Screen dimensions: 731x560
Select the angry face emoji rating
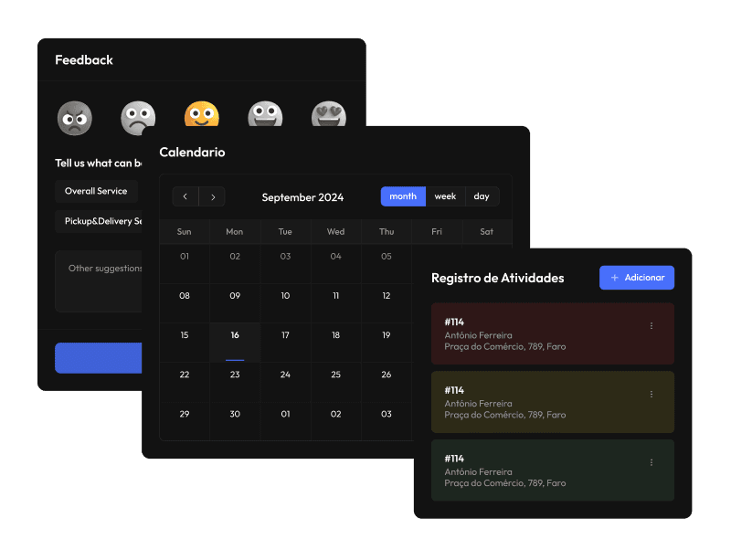[75, 118]
